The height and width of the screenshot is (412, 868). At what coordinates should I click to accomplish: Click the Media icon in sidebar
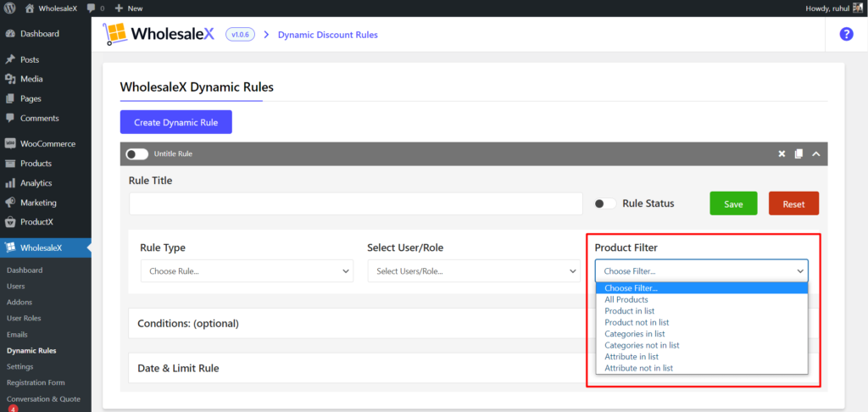pos(10,79)
